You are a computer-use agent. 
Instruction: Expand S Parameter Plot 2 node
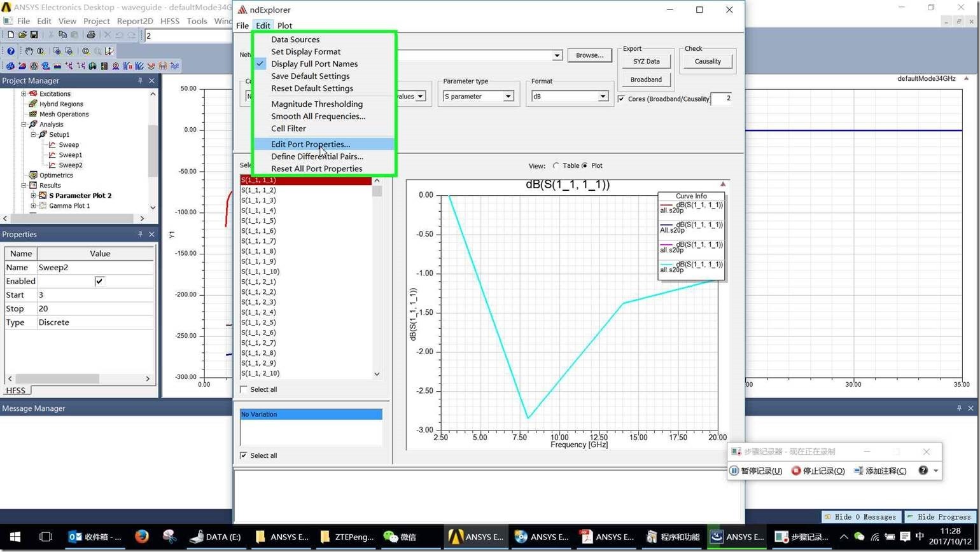point(33,195)
